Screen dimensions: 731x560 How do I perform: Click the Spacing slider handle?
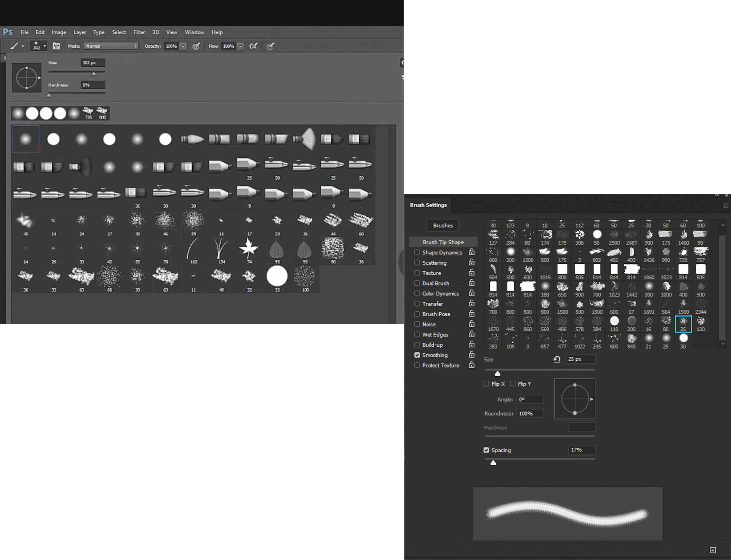(x=493, y=463)
